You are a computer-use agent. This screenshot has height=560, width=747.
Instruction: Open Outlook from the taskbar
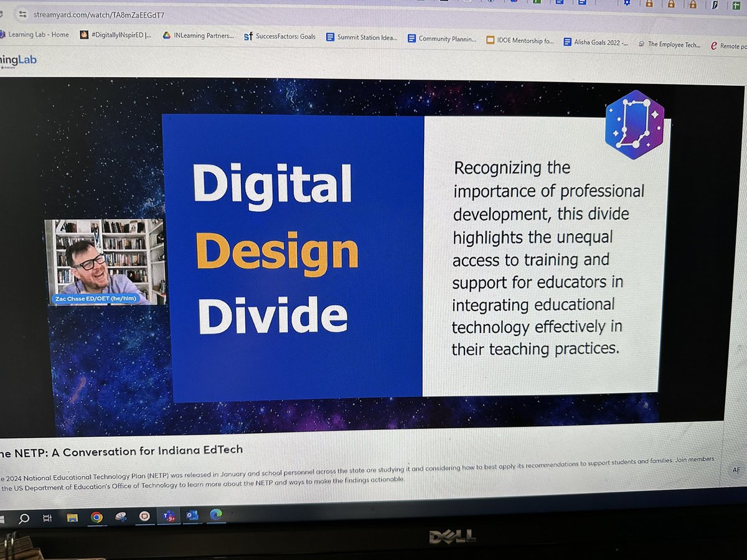click(x=192, y=515)
